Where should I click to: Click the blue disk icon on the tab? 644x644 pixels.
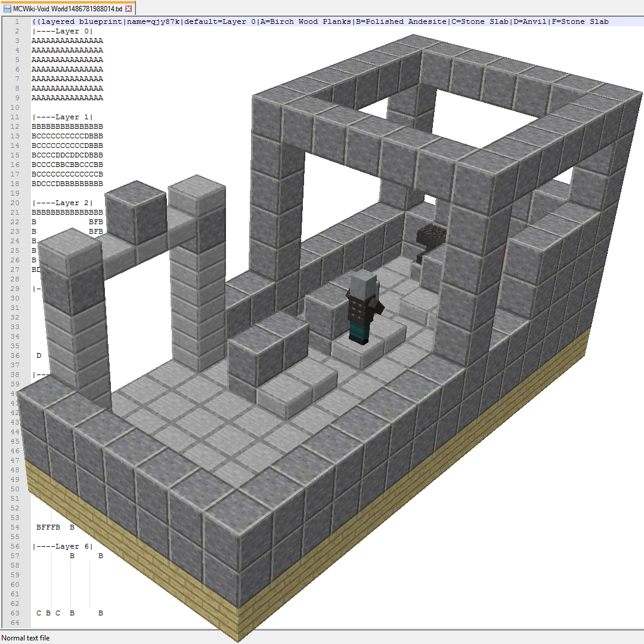[7, 9]
